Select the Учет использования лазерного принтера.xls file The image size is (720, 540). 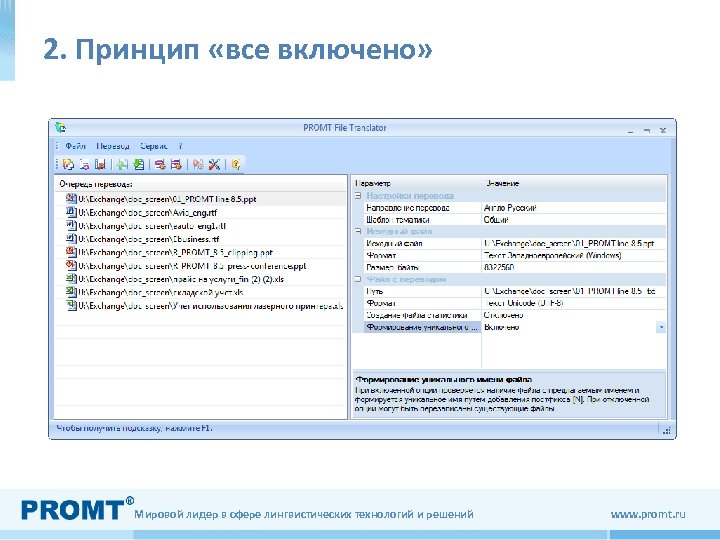coord(210,306)
